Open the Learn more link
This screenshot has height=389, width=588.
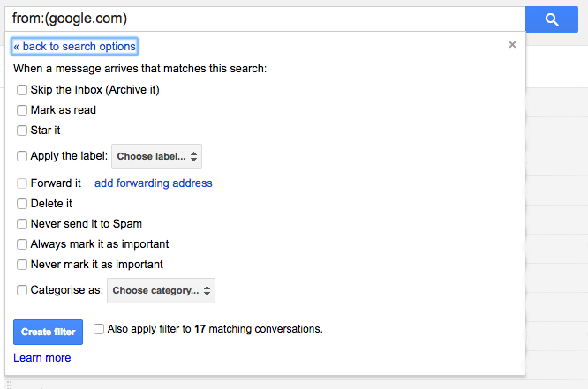coord(42,358)
